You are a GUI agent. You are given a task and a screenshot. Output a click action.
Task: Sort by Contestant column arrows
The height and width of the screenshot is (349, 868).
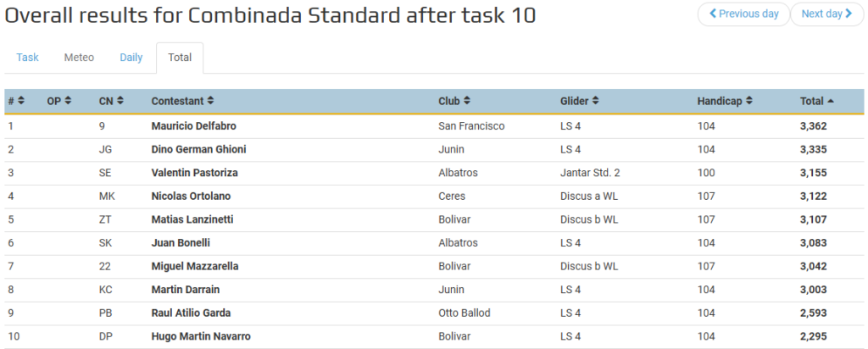click(210, 101)
